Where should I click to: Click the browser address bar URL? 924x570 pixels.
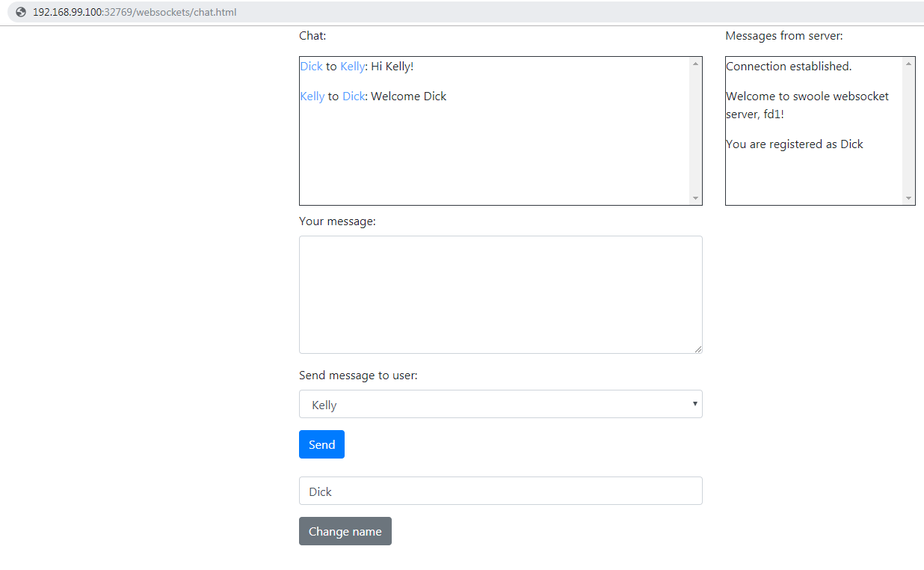[x=135, y=12]
